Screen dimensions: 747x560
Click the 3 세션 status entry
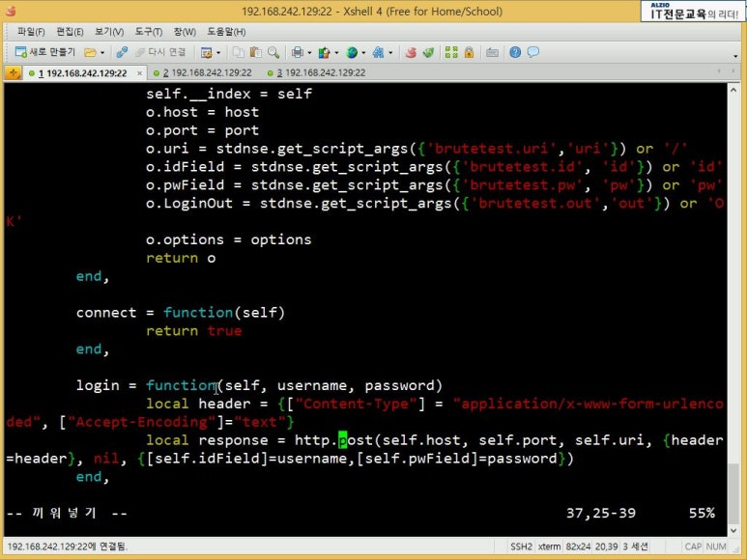pyautogui.click(x=635, y=546)
